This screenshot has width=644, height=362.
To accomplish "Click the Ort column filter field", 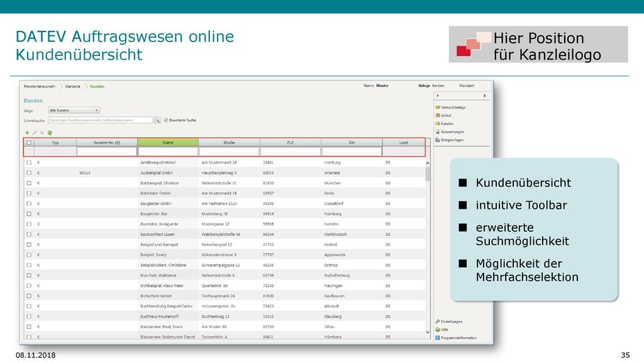I will [x=352, y=151].
